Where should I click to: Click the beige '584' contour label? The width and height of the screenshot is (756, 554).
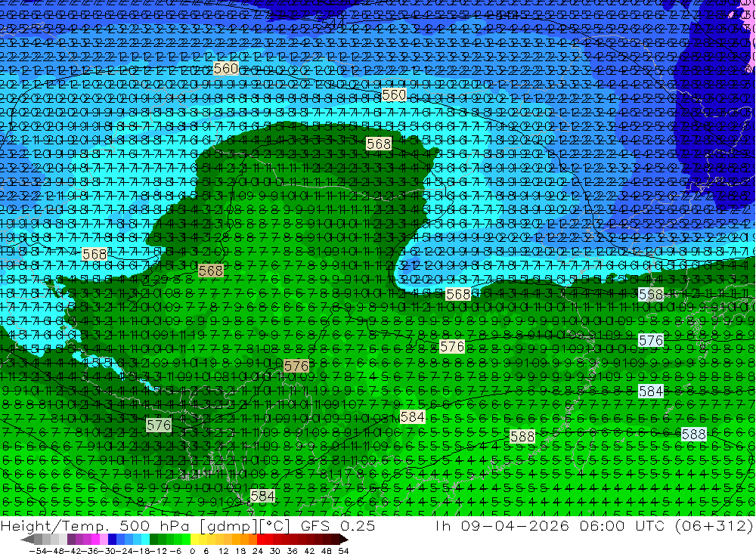point(413,416)
